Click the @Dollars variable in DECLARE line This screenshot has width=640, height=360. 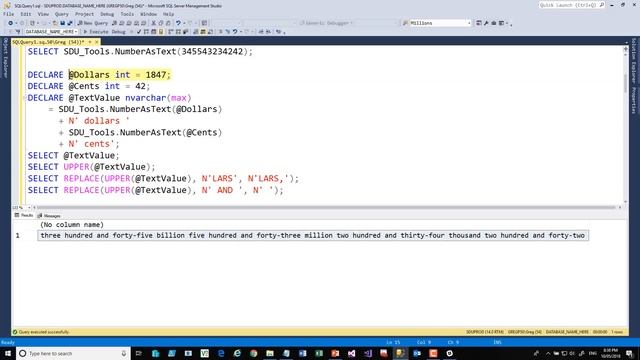coord(89,75)
